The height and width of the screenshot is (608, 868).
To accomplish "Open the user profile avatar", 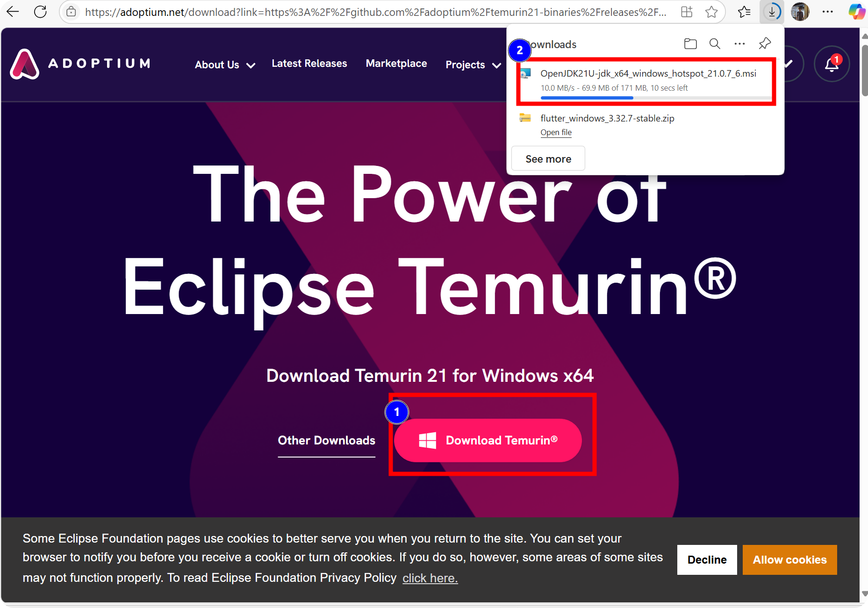I will point(800,12).
